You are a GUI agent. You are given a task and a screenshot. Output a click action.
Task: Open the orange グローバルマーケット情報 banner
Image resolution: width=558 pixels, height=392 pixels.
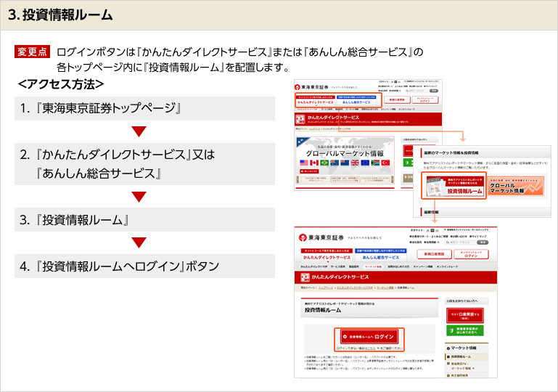516,187
